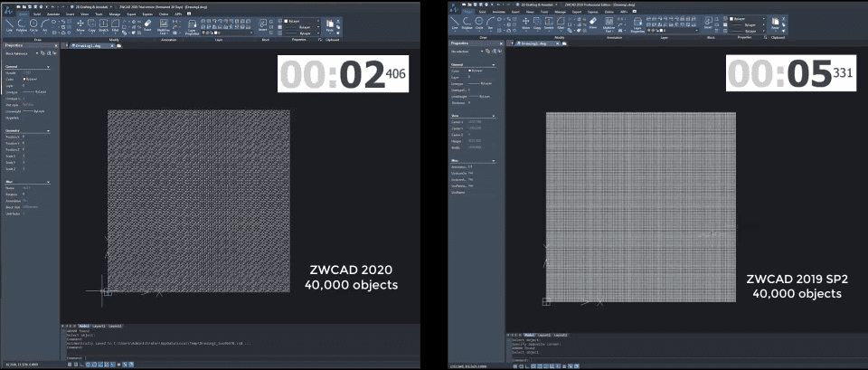
Task: Choose the Move tool in ZWCAD 2019
Action: (x=526, y=24)
